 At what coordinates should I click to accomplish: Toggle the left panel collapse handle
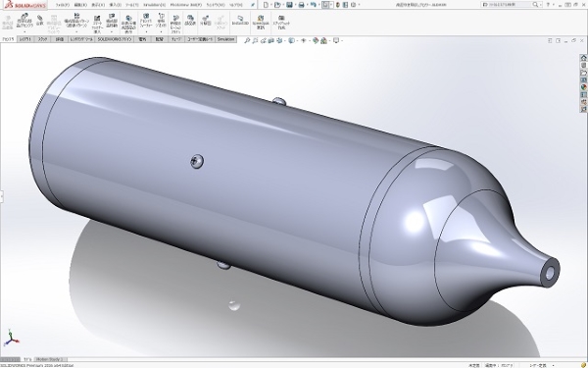pyautogui.click(x=2, y=196)
